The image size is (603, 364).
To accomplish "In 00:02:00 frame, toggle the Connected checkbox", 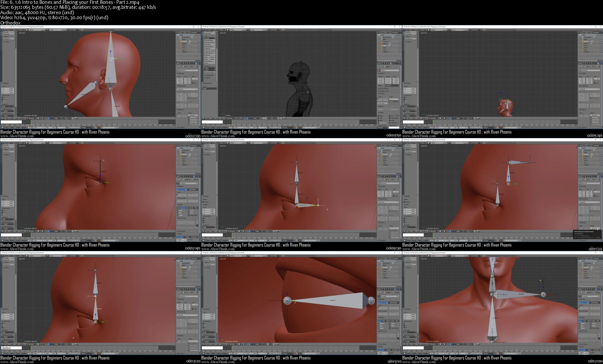I will click(x=189, y=118).
